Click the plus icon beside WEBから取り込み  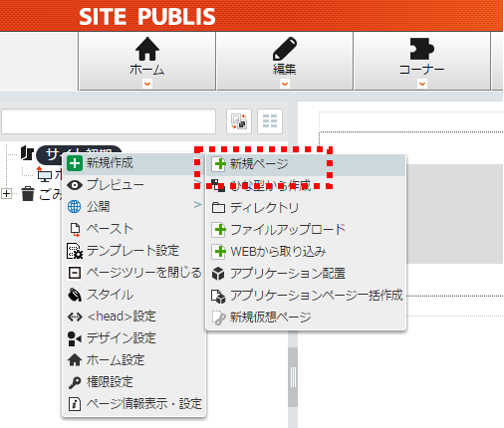(x=218, y=252)
